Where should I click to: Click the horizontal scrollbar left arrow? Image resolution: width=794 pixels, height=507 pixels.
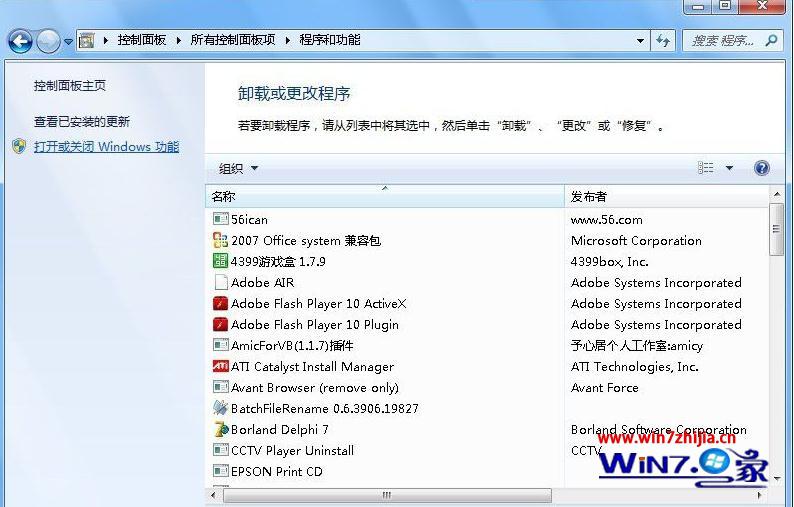tap(213, 495)
